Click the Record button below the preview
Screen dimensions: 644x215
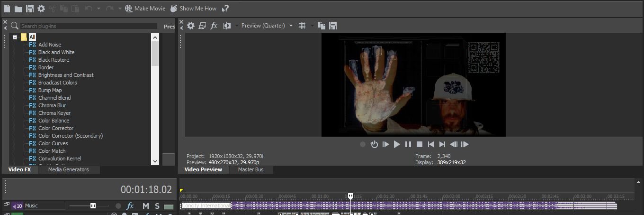[x=363, y=144]
